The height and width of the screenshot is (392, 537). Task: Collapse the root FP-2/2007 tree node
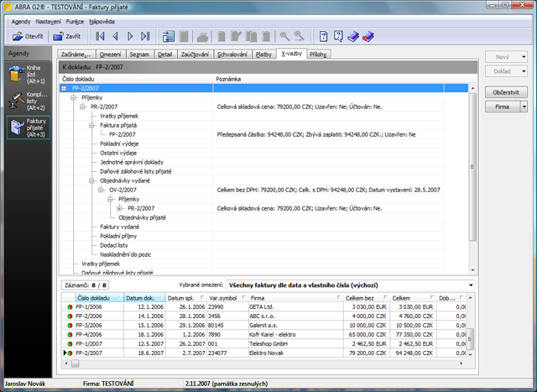point(64,88)
